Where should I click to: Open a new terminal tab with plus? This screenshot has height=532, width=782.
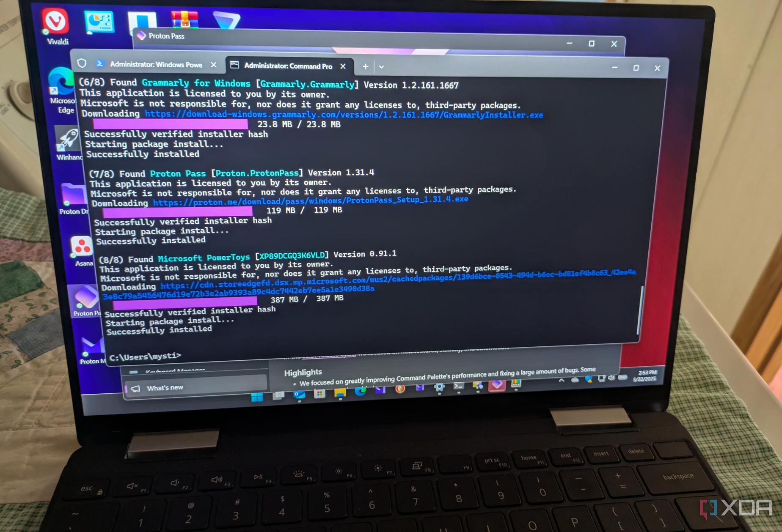366,66
